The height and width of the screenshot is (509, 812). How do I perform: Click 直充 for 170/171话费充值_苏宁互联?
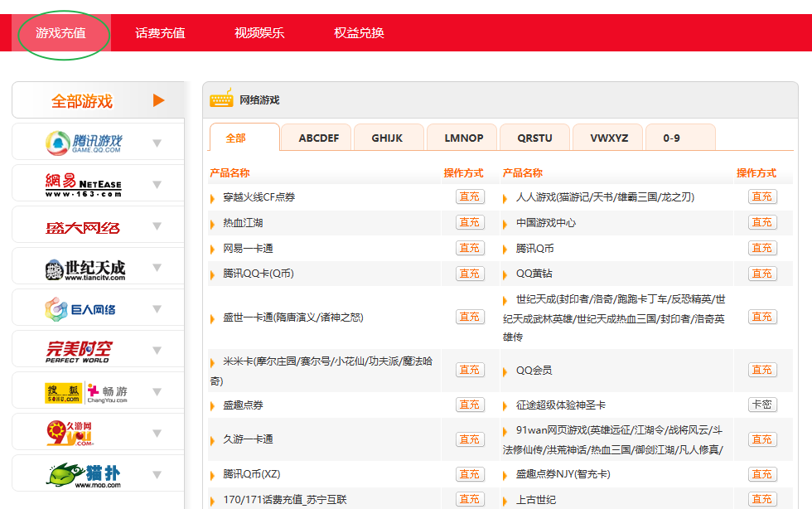coord(470,498)
